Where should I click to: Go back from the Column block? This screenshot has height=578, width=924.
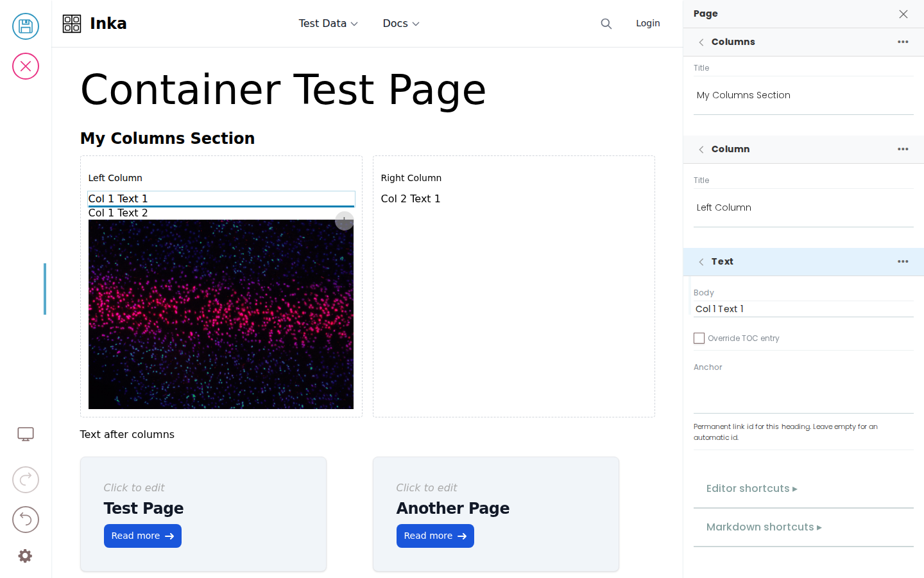click(x=701, y=150)
